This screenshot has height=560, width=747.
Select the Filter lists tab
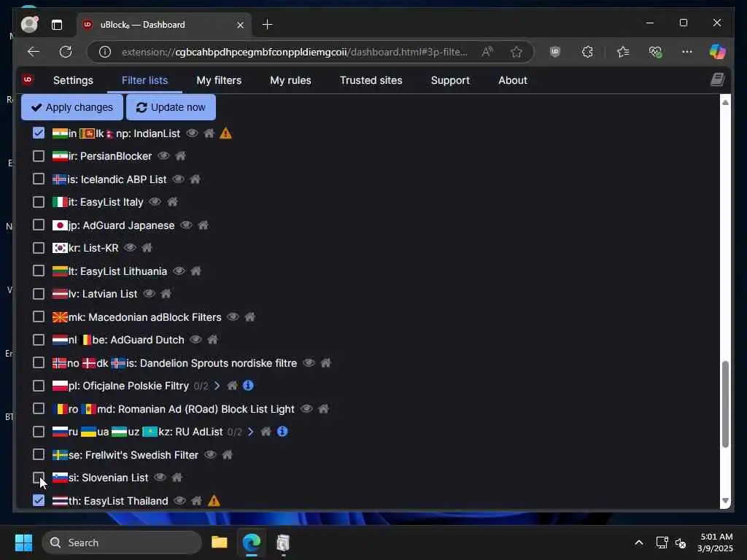(x=145, y=80)
